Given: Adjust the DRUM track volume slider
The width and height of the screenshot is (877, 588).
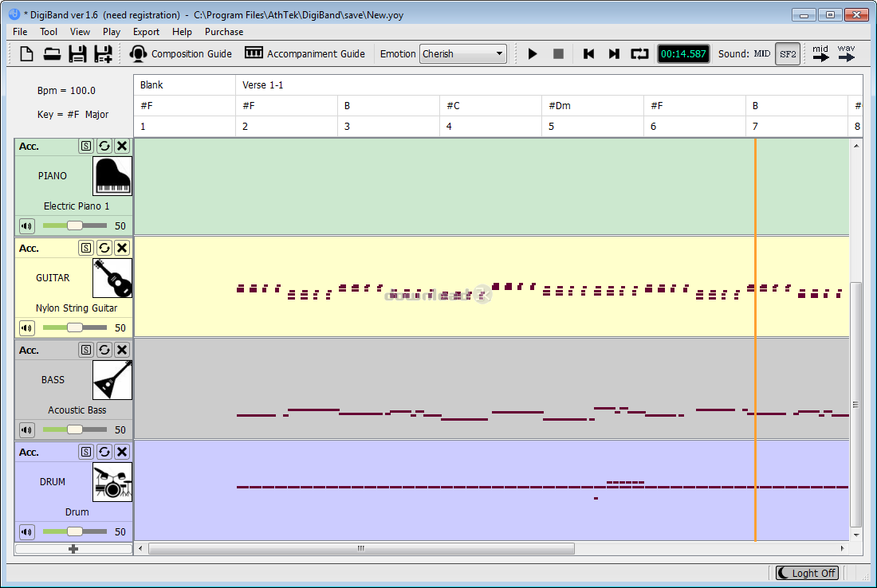Looking at the screenshot, I should [74, 531].
